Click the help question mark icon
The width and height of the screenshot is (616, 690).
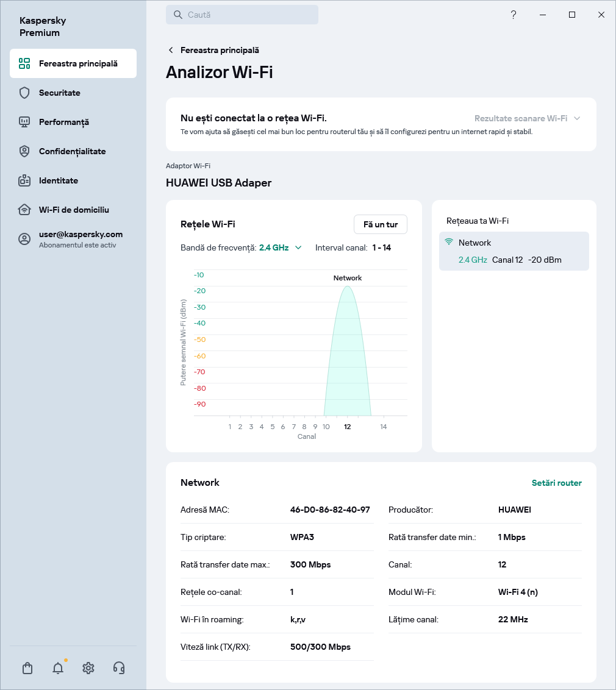point(514,15)
